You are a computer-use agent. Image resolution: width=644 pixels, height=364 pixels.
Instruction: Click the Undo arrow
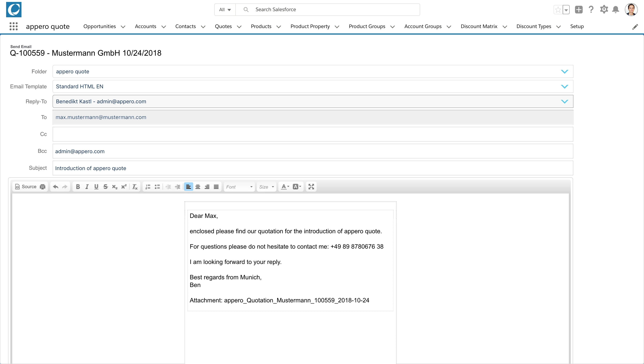56,186
